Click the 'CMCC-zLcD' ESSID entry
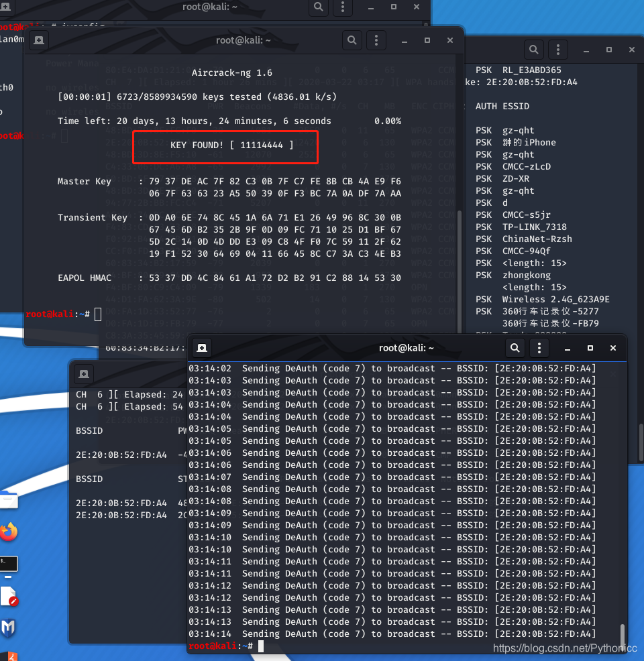Viewport: 644px width, 661px height. click(527, 167)
